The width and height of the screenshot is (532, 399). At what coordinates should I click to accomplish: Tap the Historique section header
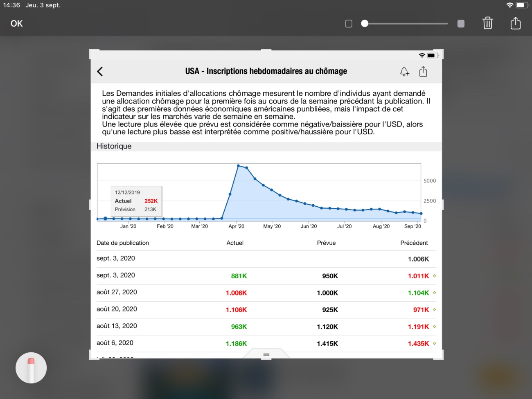click(x=114, y=147)
